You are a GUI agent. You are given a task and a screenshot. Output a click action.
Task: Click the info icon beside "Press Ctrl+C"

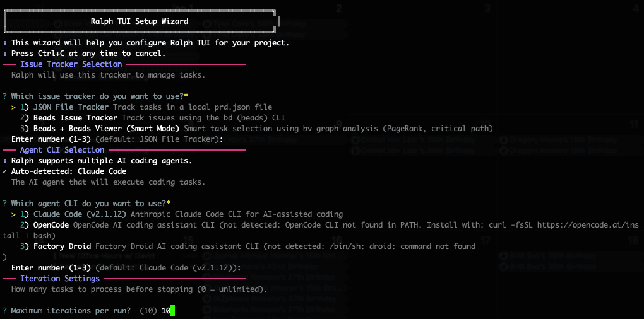[5, 54]
